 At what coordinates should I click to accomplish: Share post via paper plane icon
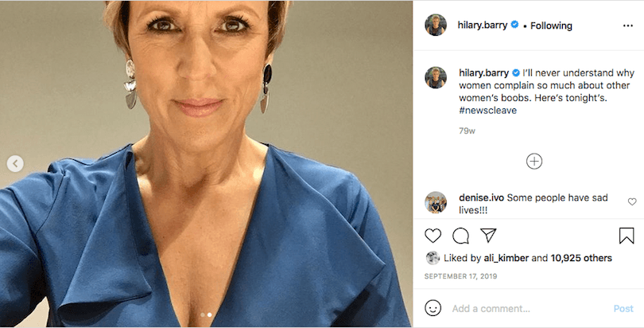(488, 236)
